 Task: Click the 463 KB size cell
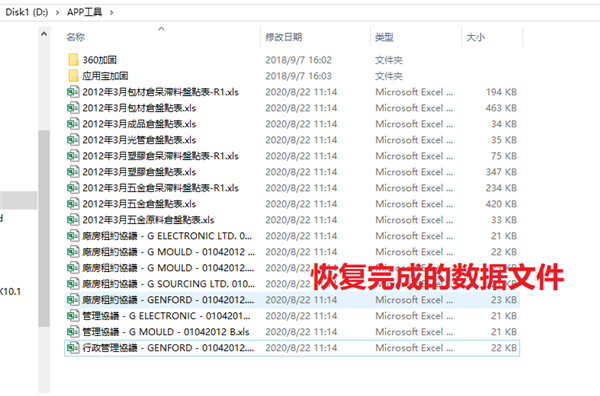coord(501,108)
